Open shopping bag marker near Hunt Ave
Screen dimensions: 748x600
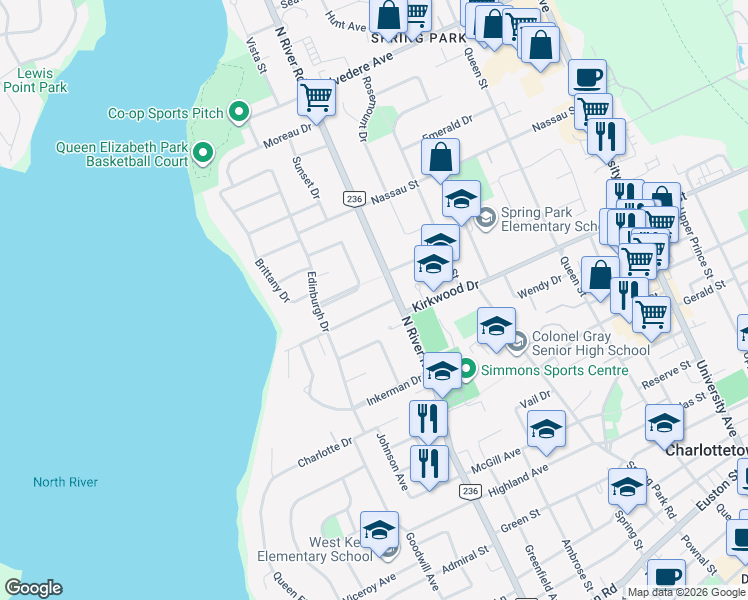coord(389,17)
